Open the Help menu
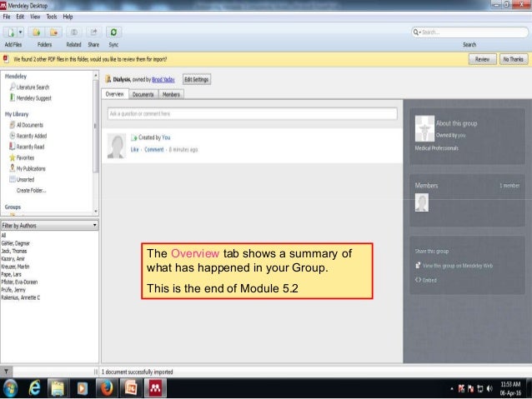The height and width of the screenshot is (399, 532). click(68, 17)
